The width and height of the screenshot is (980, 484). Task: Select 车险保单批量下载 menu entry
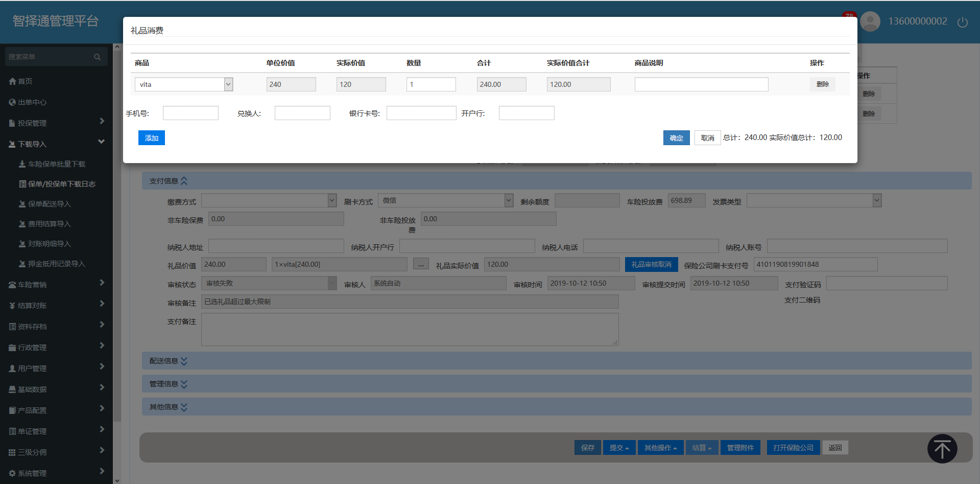coord(56,164)
